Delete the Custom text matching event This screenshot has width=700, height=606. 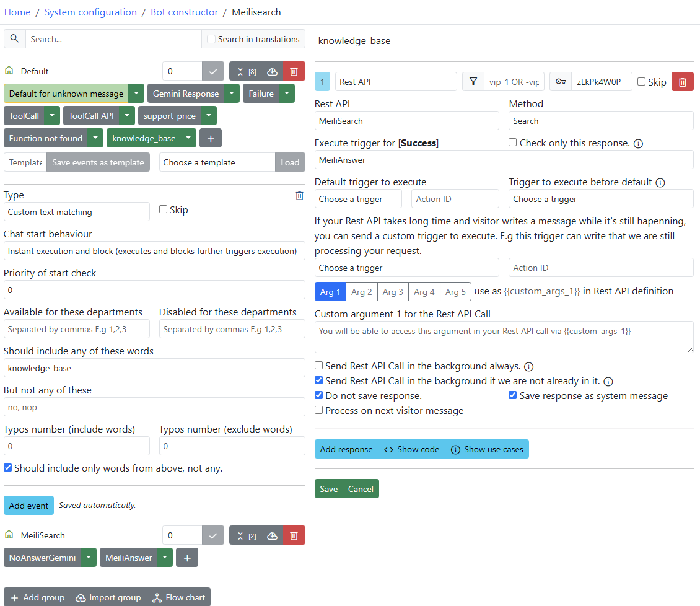pos(300,196)
